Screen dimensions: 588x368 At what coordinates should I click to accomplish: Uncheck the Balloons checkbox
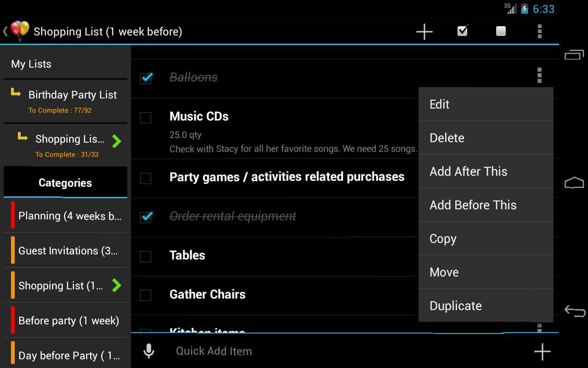pyautogui.click(x=146, y=78)
